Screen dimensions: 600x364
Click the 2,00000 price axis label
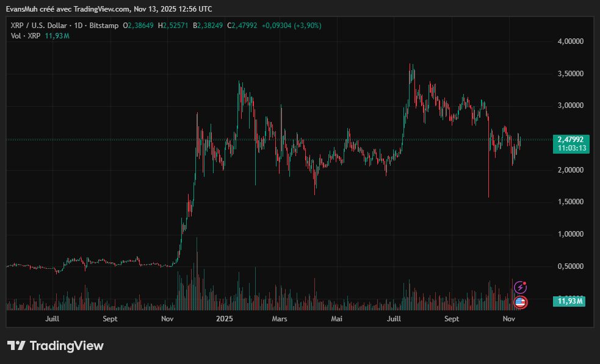571,170
